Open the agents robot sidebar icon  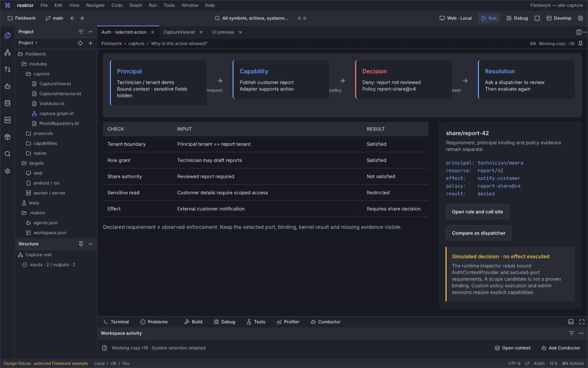(x=7, y=86)
